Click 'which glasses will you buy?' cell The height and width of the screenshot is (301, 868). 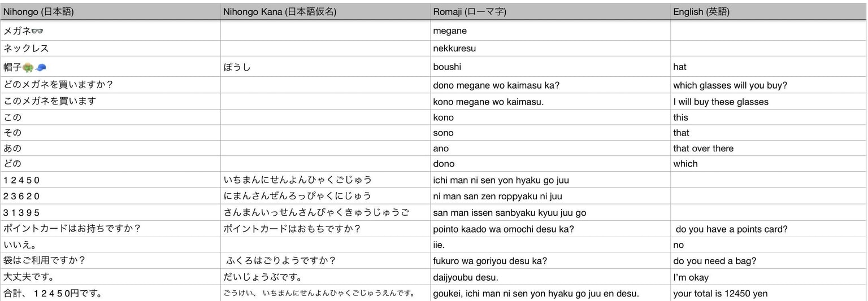coord(769,85)
